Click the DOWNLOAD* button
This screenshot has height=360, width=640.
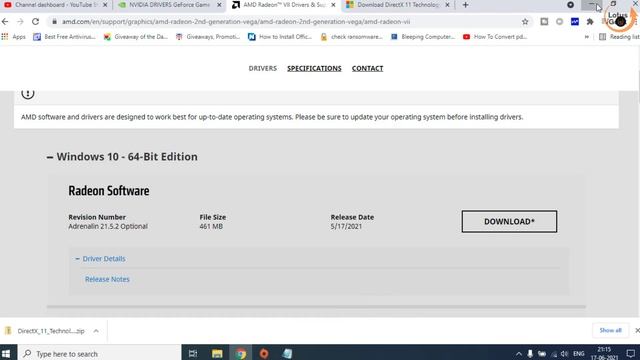[x=509, y=221]
